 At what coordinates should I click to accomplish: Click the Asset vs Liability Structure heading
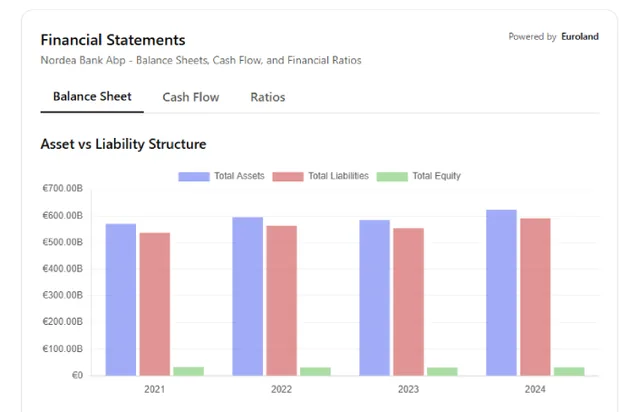pos(123,144)
